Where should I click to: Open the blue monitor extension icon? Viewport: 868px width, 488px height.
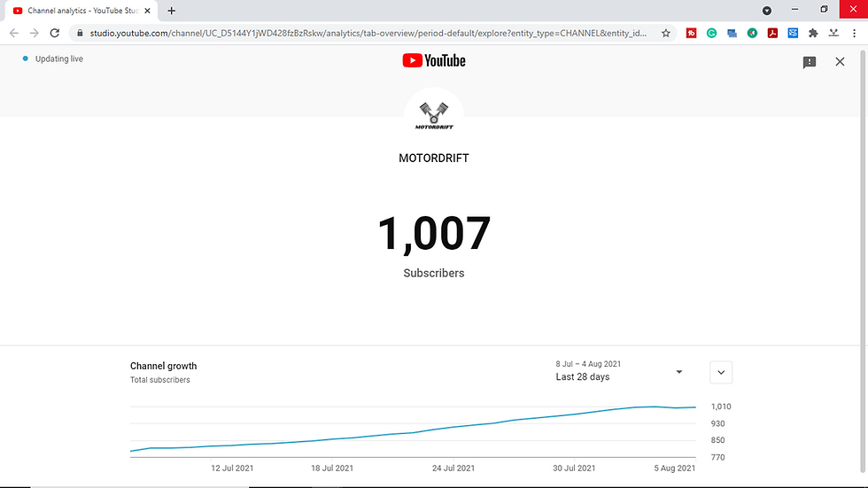(x=732, y=33)
